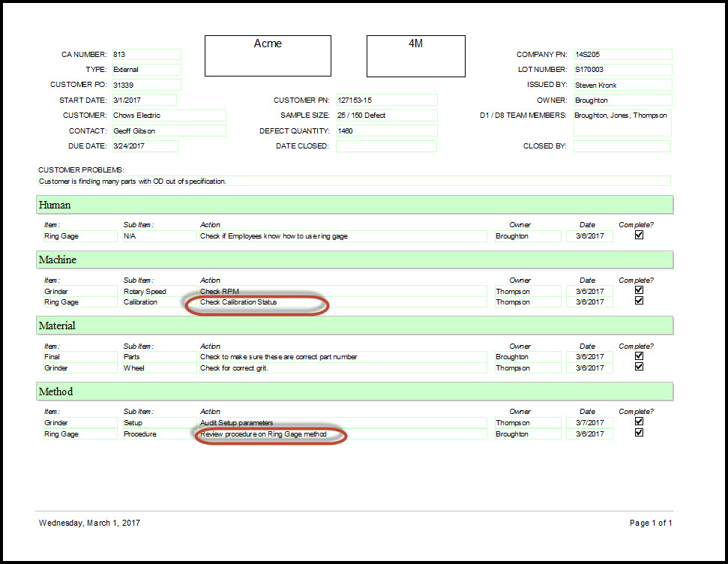Click action 'Check to make sure these are correct part number'
This screenshot has height=564, width=728.
click(x=343, y=357)
